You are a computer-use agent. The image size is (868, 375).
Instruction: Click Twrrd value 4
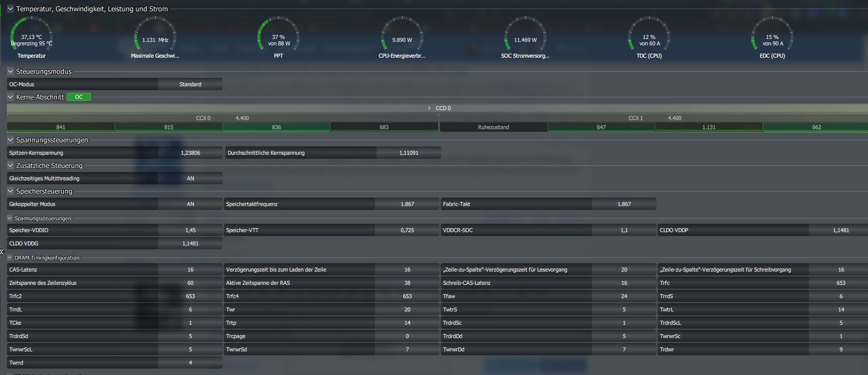pyautogui.click(x=190, y=363)
